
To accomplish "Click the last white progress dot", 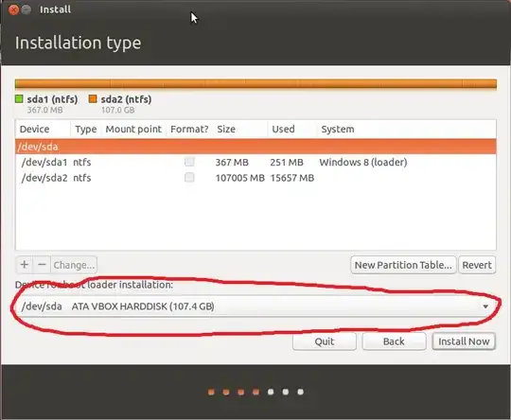I will [x=301, y=392].
